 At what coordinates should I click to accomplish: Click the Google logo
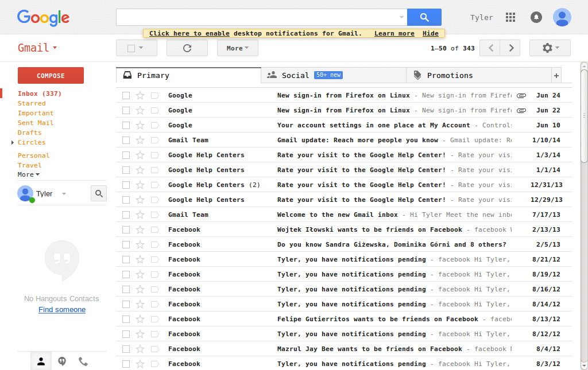tap(43, 18)
